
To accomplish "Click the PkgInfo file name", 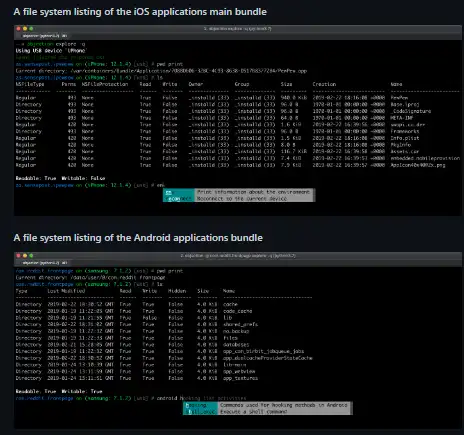I will [401, 145].
